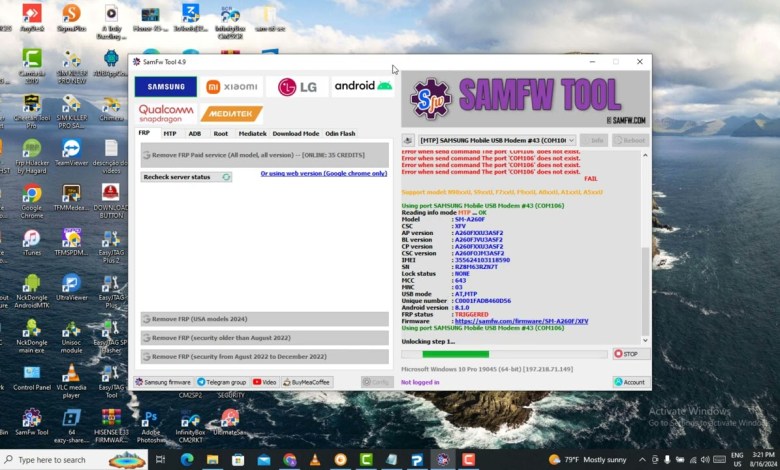The image size is (780, 470).
Task: Open Unisoc module desktop shortcut
Action: 72,336
